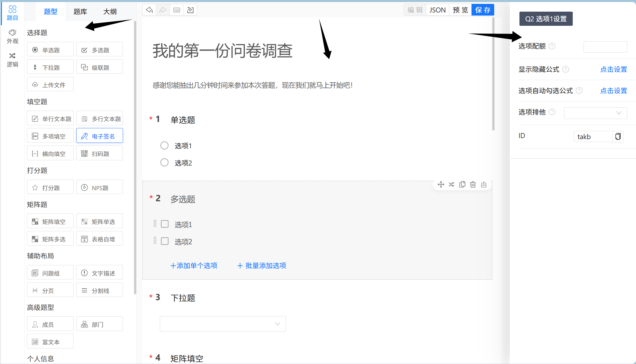The image size is (636, 364).
Task: Expand the 选项排他 dropdown
Action: [x=595, y=113]
